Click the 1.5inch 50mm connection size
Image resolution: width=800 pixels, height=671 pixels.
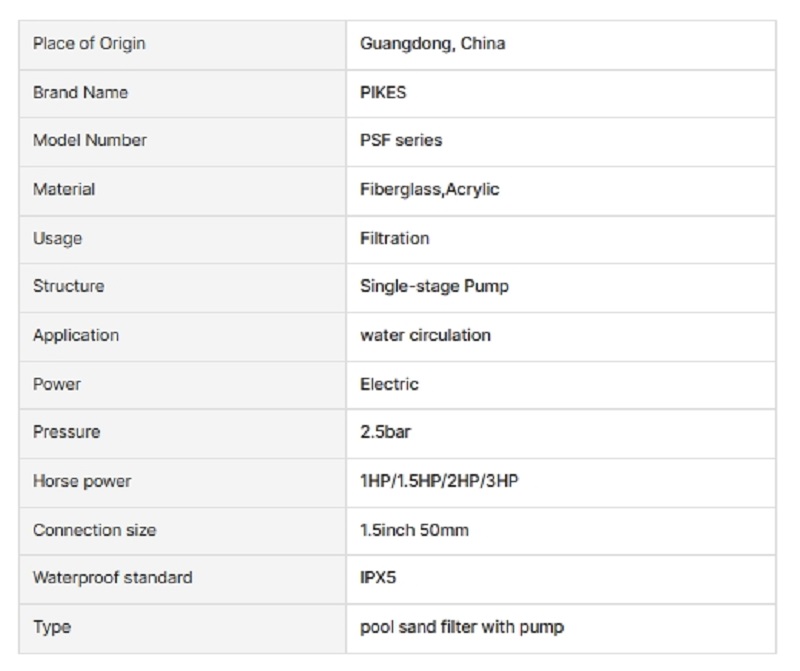coord(414,530)
